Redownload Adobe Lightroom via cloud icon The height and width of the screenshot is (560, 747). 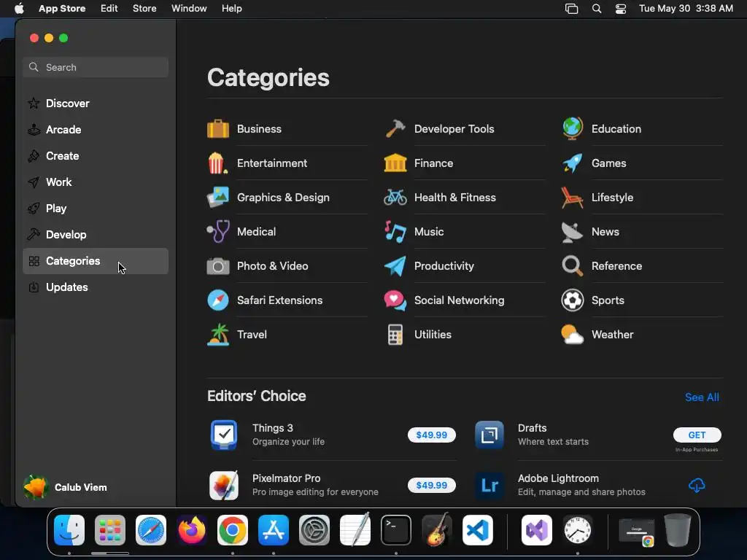click(697, 485)
